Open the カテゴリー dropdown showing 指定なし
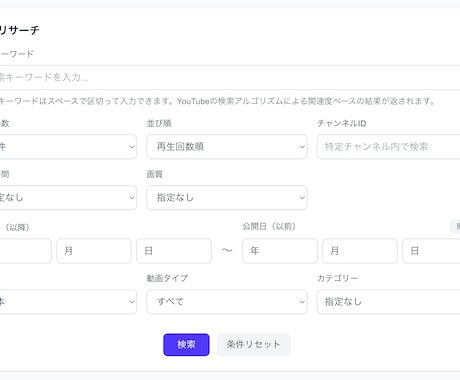The height and width of the screenshot is (380, 460). click(389, 302)
